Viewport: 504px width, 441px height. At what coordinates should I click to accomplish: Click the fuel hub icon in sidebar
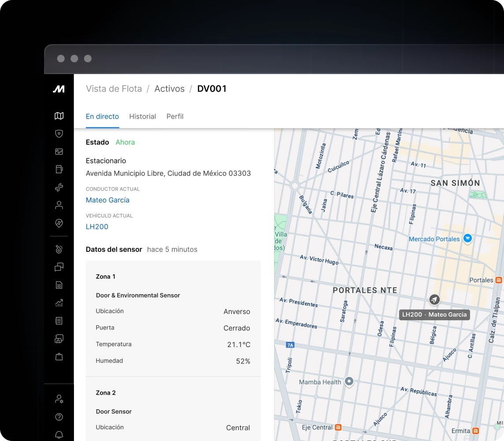[59, 169]
